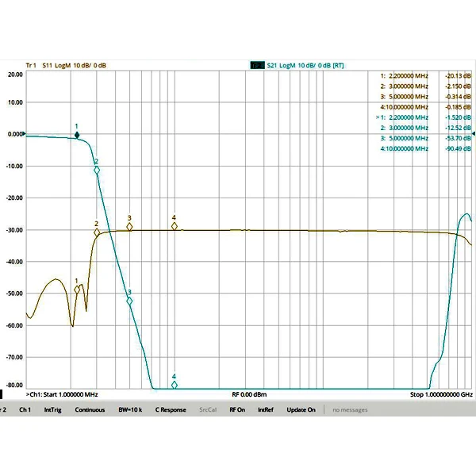The height and width of the screenshot is (476, 476).
Task: Click IntRef in the status bar
Action: [266, 410]
